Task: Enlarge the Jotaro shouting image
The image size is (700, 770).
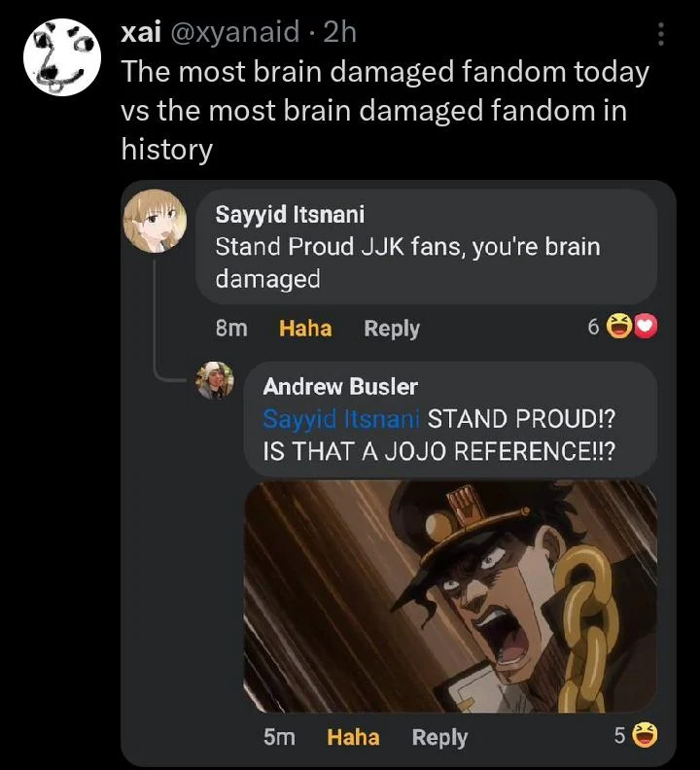Action: [x=450, y=597]
